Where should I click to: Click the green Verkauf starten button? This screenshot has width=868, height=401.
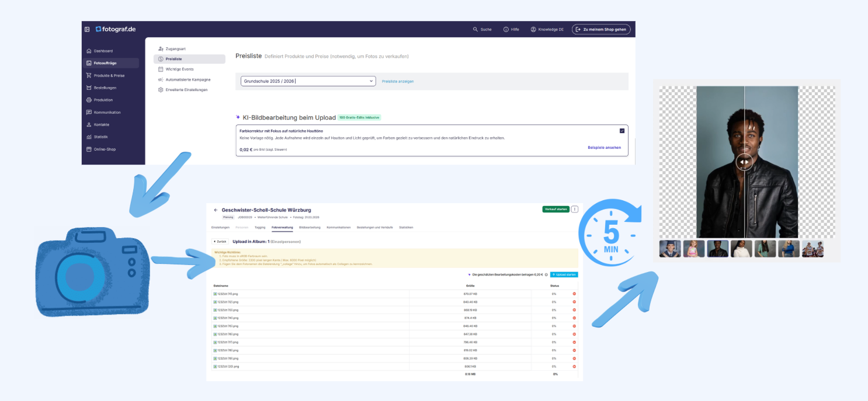point(555,210)
